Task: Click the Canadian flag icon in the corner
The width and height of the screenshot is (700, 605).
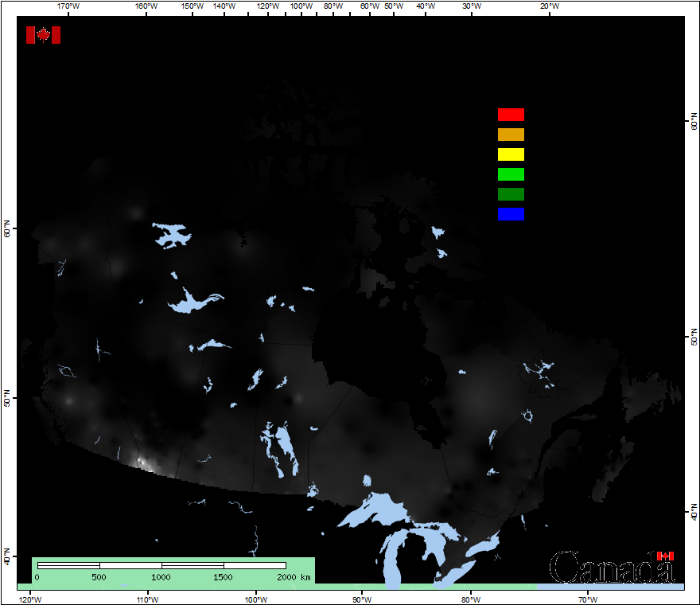Action: point(43,35)
